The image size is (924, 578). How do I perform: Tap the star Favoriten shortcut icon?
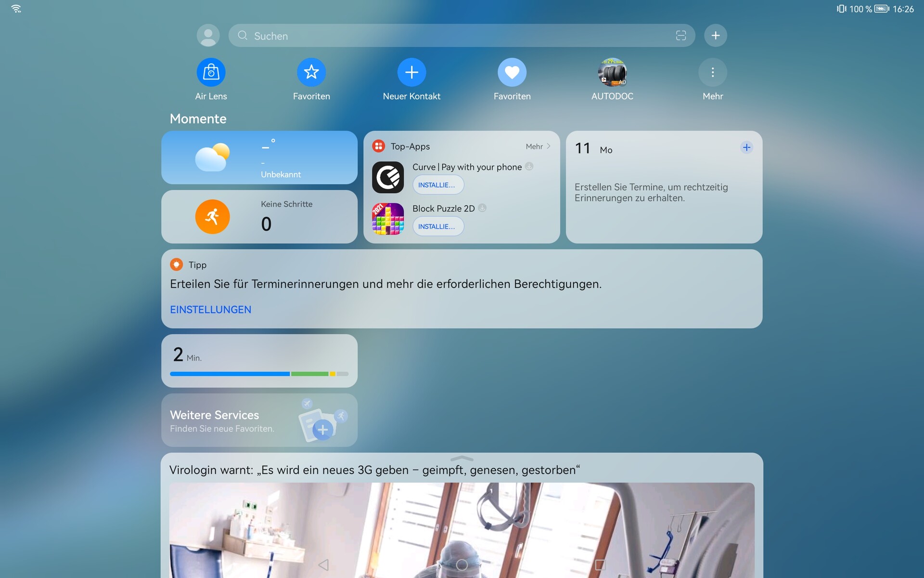point(311,72)
